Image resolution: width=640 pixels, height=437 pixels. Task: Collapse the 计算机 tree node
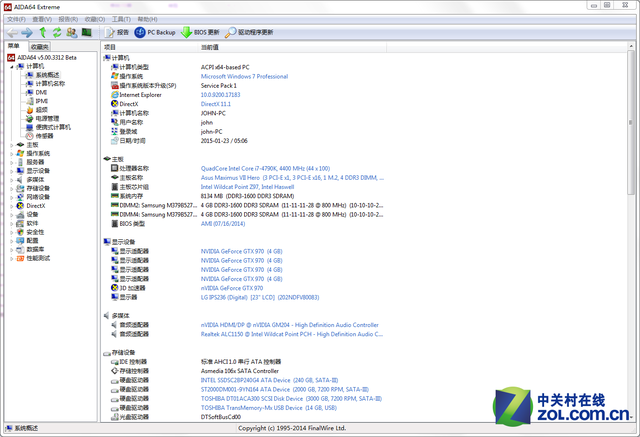tap(11, 67)
